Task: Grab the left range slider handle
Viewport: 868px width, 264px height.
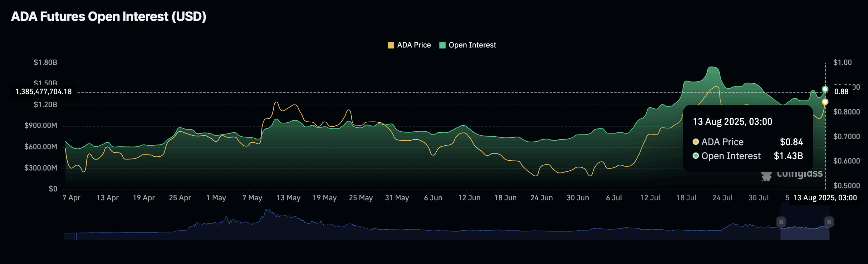Action: click(781, 222)
